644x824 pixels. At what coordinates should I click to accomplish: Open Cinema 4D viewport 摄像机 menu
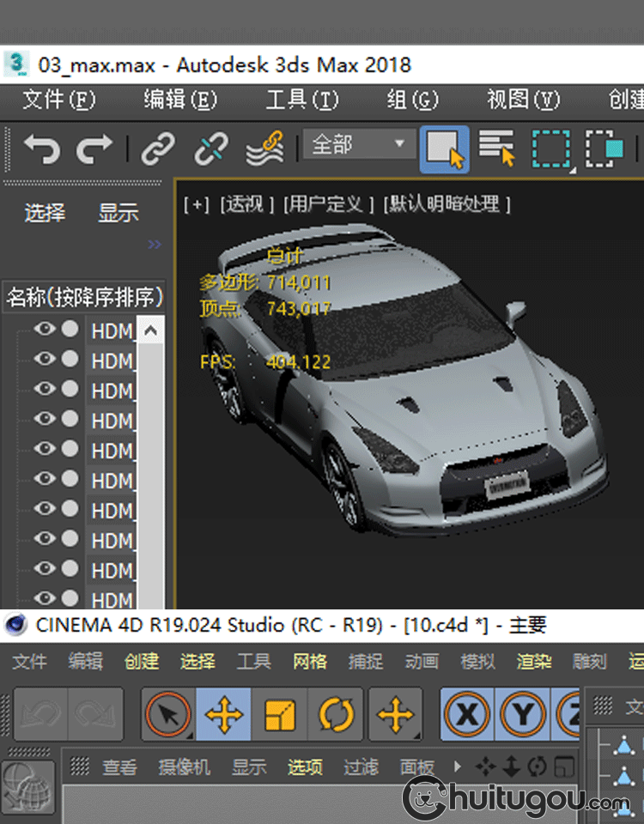(x=185, y=767)
